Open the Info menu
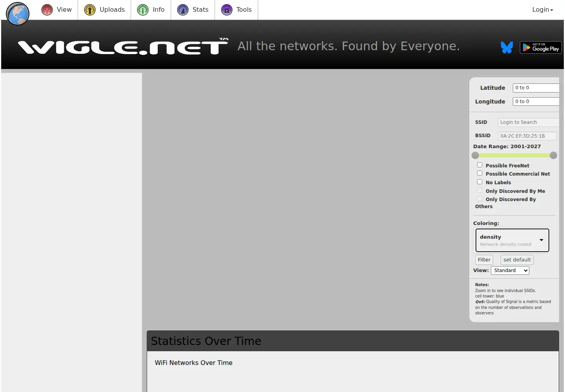This screenshot has width=565, height=392. tap(151, 10)
